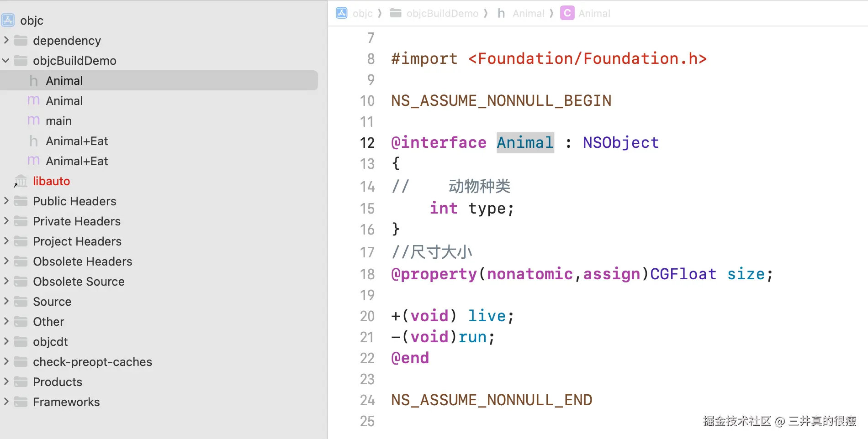
Task: Expand the Products group
Action: click(6, 382)
